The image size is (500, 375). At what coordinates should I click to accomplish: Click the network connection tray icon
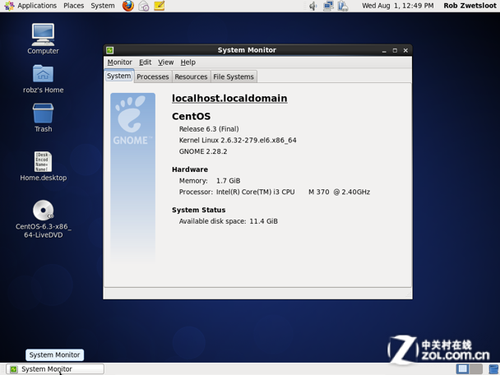click(x=328, y=6)
